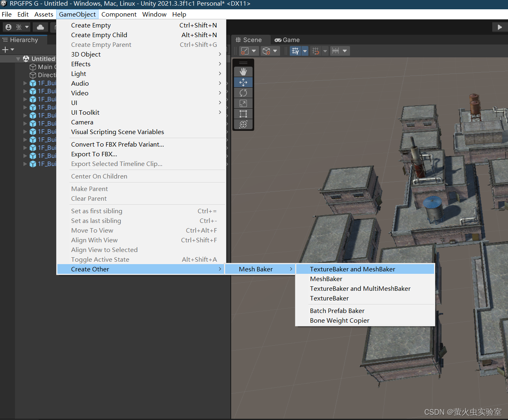508x420 pixels.
Task: Select the Scale tool
Action: point(243,103)
